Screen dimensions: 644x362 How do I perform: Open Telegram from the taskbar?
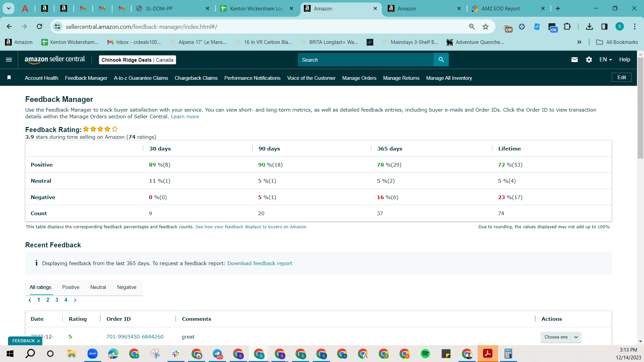[x=217, y=354]
